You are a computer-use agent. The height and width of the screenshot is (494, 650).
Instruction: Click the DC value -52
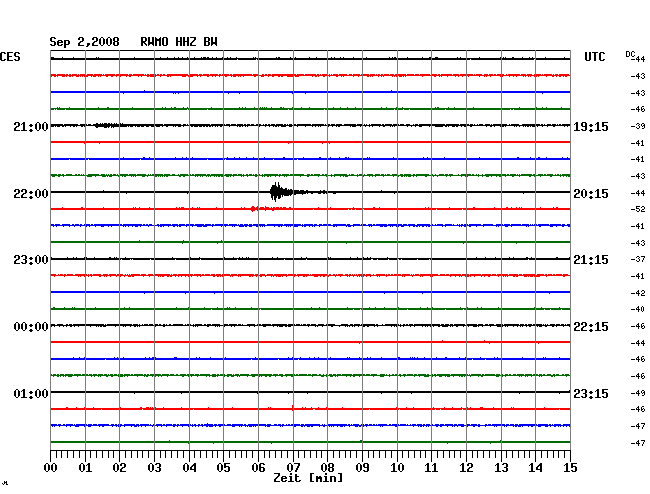[x=638, y=209]
